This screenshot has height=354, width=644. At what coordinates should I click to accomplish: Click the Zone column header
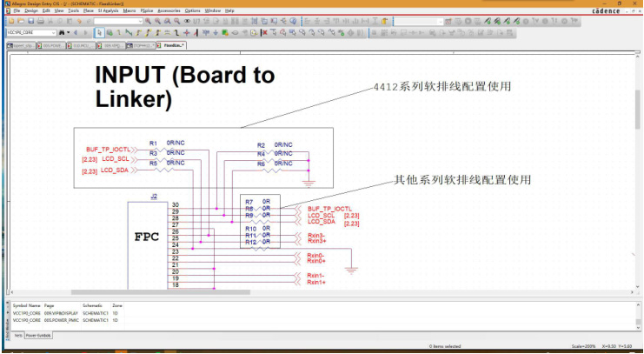(117, 306)
